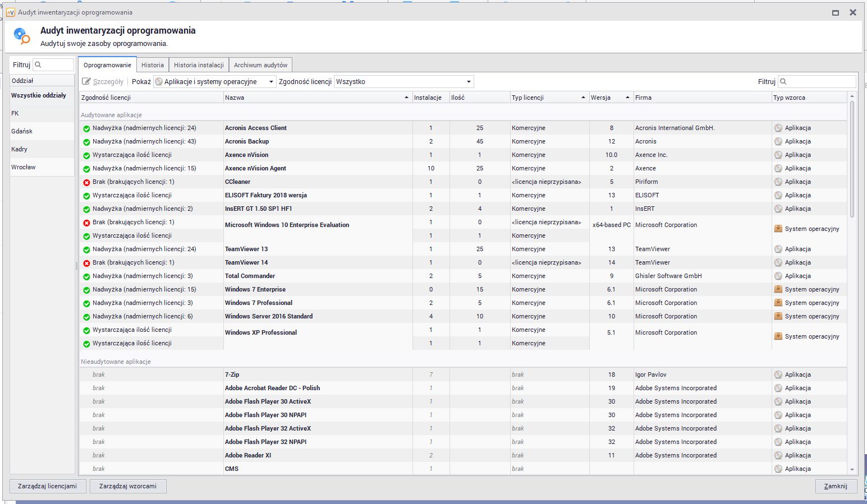Open the Archiwum audytów tab
The height and width of the screenshot is (504, 867).
pos(260,65)
